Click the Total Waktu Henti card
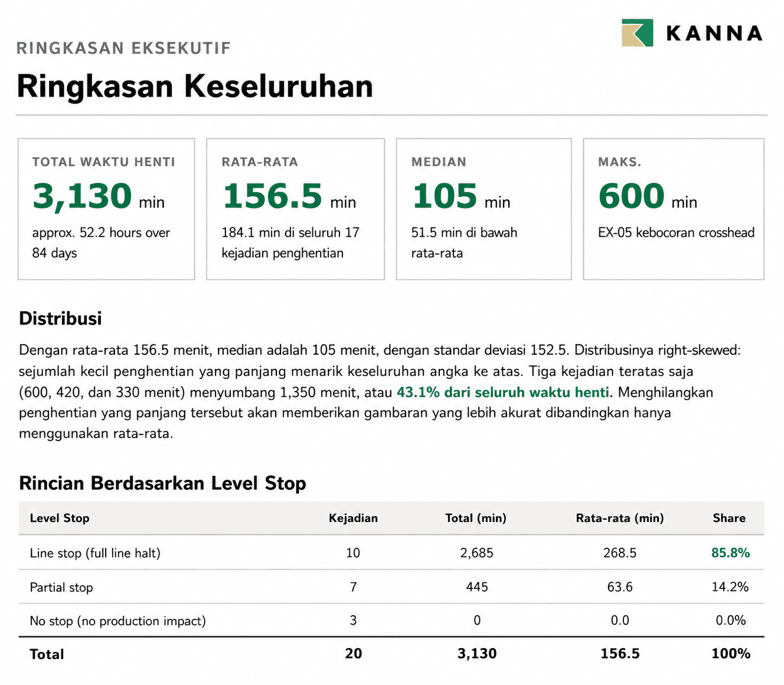784x685 pixels. 106,209
